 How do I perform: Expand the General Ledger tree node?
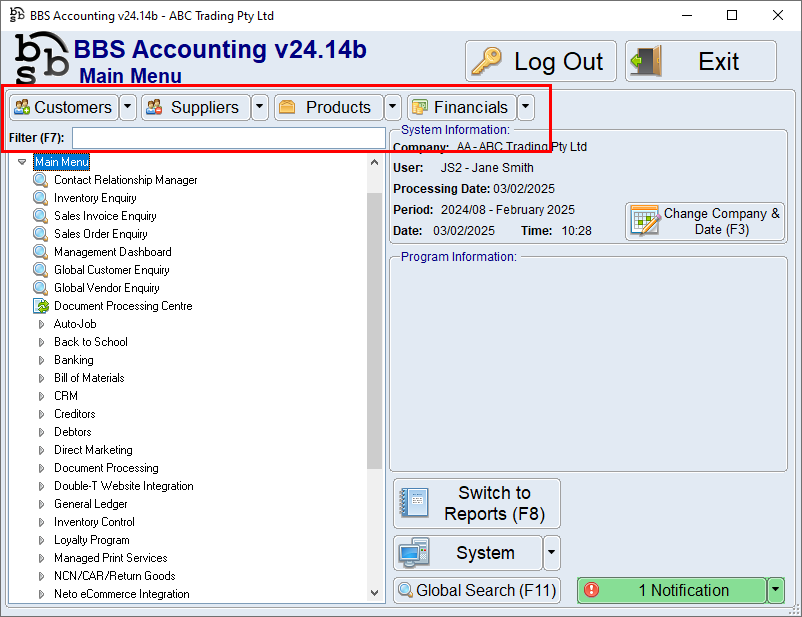tap(42, 504)
